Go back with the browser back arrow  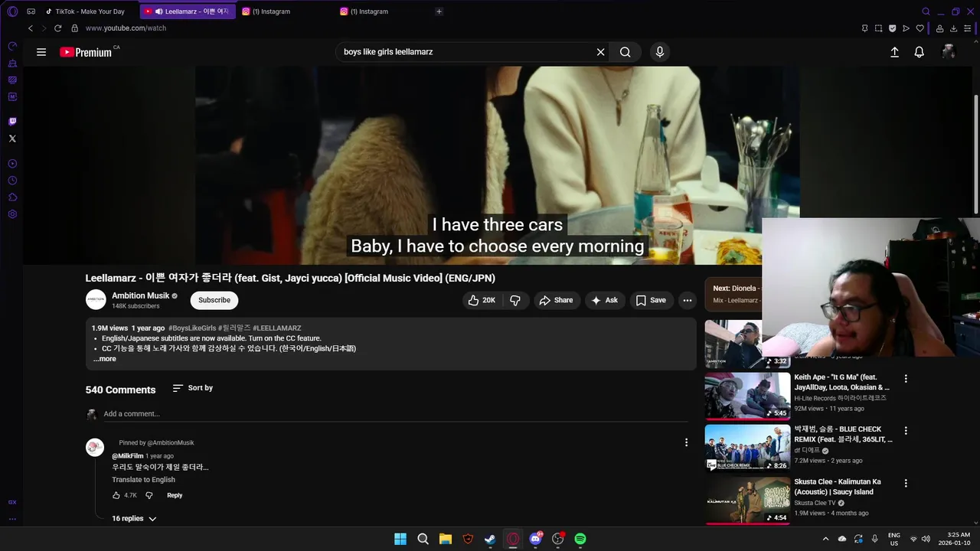[31, 28]
